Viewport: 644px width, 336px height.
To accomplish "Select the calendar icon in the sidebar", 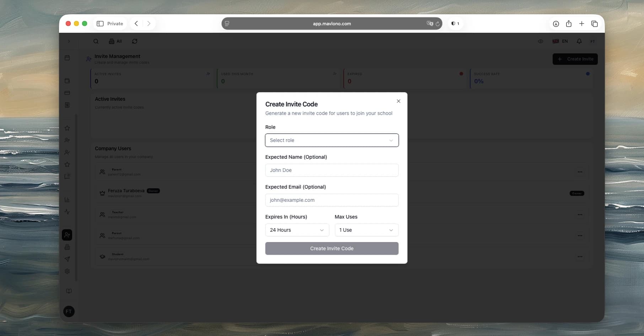I will tap(67, 57).
